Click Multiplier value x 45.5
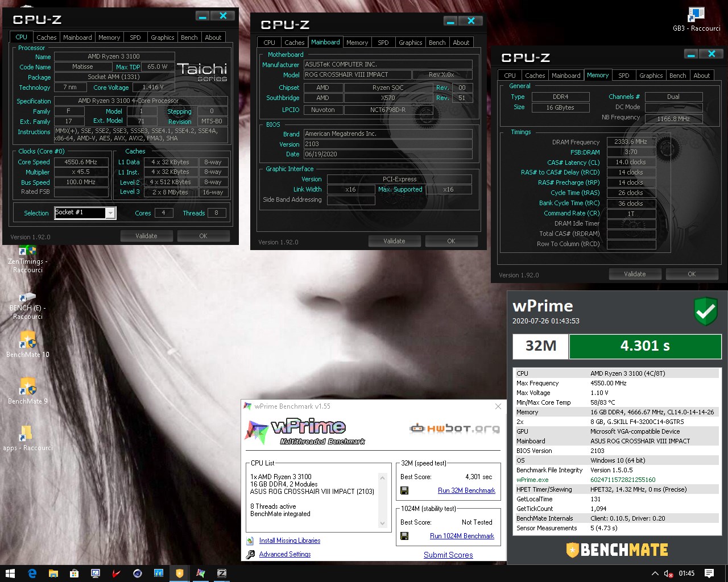Screen dimensions: 728x582 coord(81,172)
